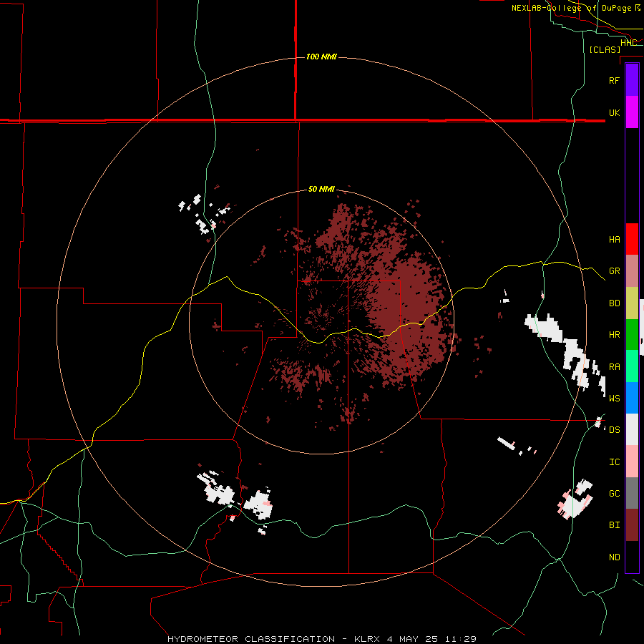Click the 50 NMI range ring label

(x=321, y=189)
